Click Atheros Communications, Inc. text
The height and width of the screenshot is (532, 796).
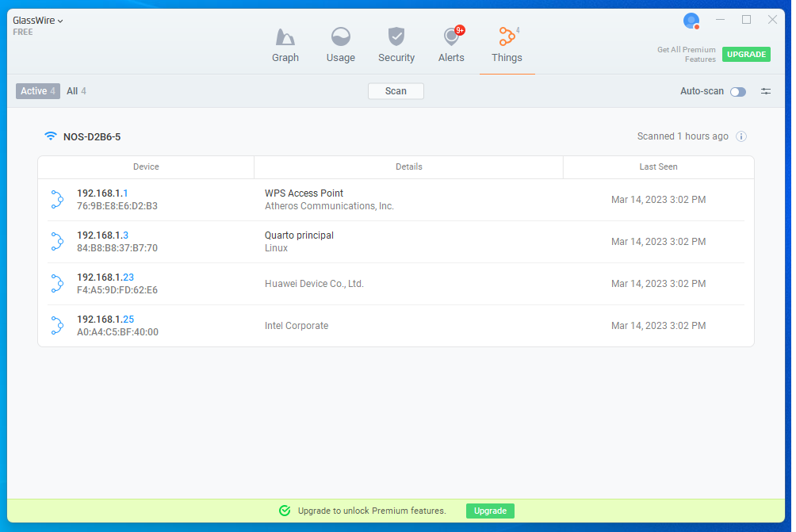point(329,206)
